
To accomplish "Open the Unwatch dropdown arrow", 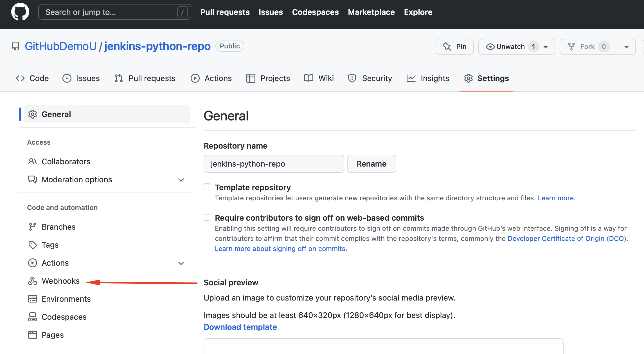I will [x=546, y=47].
